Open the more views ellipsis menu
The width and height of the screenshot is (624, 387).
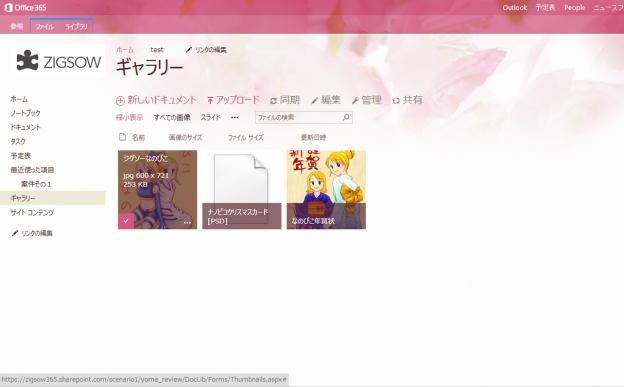[x=235, y=117]
